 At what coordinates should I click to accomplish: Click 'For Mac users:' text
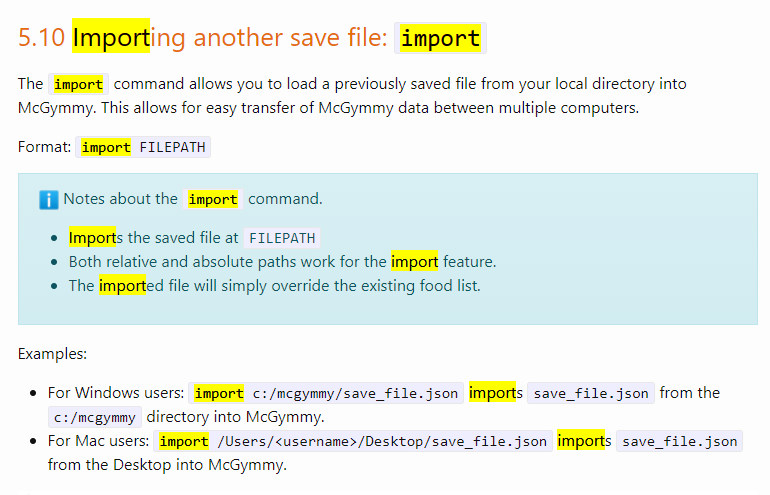click(98, 441)
